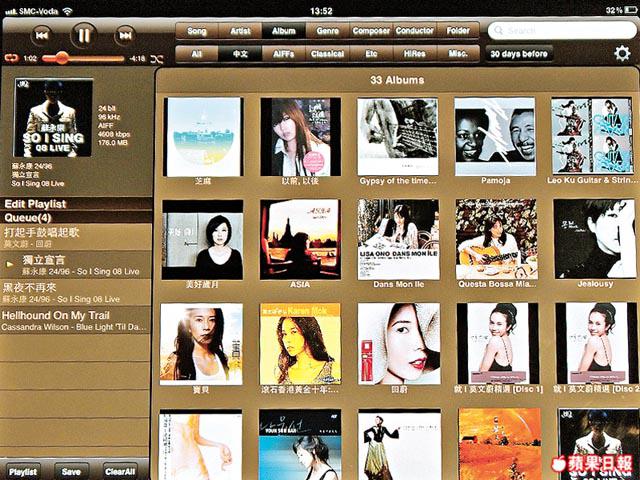Open the 田蔚 album cover
The height and width of the screenshot is (480, 640).
399,344
